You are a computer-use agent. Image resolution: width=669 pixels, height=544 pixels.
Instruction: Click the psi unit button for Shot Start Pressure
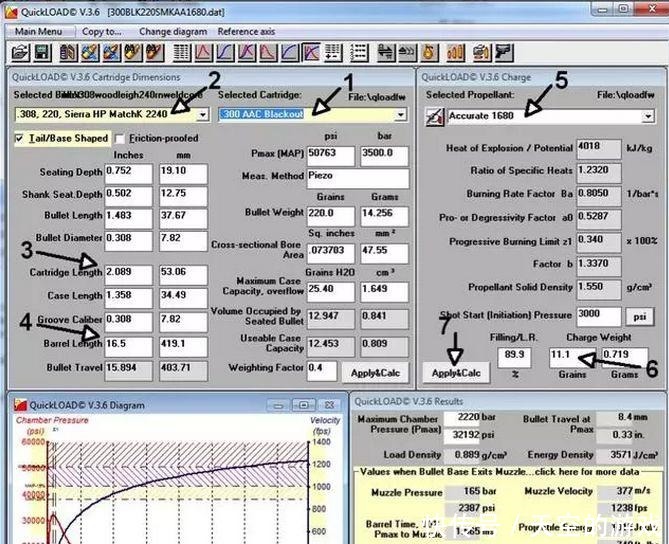(640, 317)
